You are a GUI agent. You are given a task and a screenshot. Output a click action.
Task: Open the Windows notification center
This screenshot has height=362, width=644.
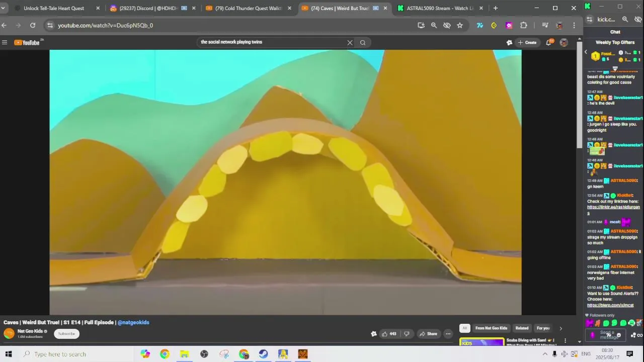pos(629,354)
